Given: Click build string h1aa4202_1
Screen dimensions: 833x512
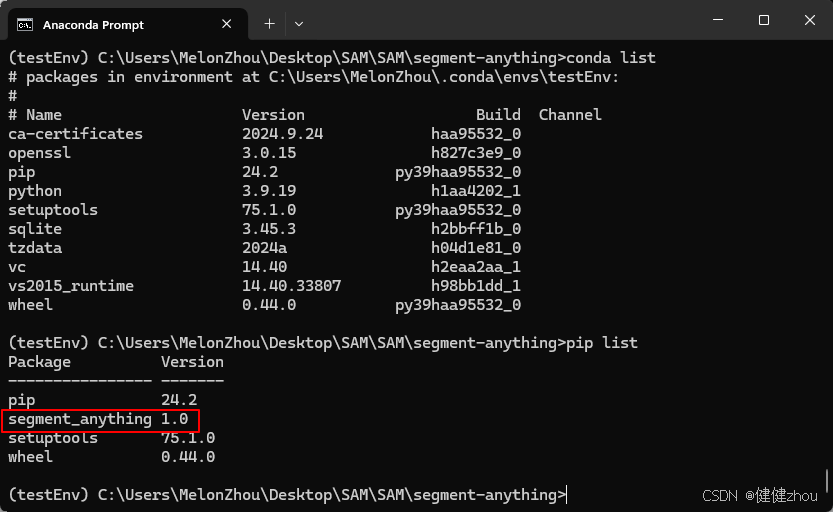Looking at the screenshot, I should click(x=476, y=191).
